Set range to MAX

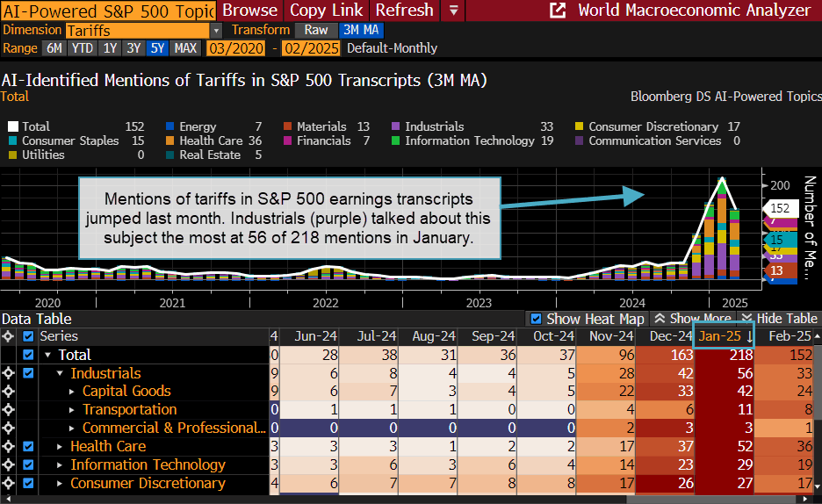185,48
